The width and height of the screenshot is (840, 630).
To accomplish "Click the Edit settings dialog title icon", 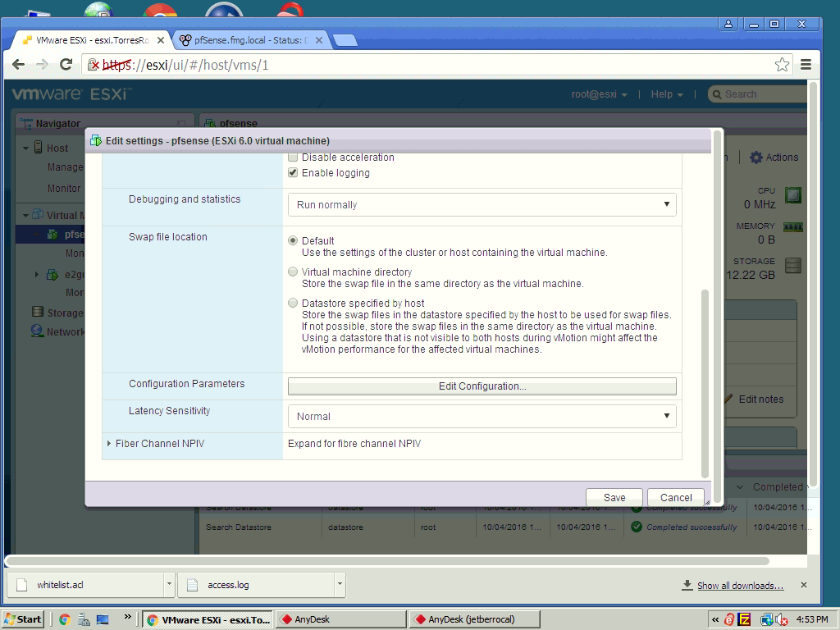I will coord(96,140).
